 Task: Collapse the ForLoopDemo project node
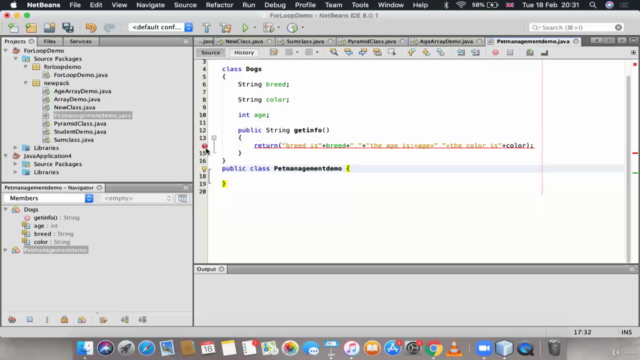coord(6,51)
